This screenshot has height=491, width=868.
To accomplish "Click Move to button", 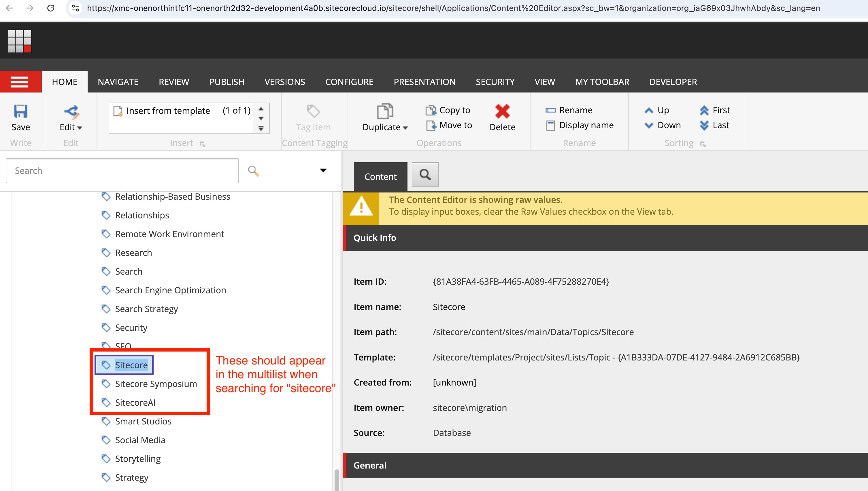I will point(449,125).
